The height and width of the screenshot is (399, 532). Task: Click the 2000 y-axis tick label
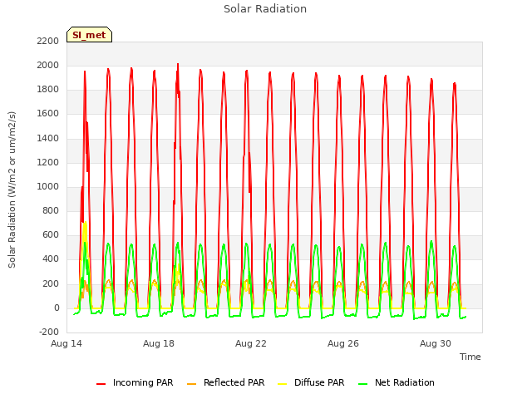48,65
